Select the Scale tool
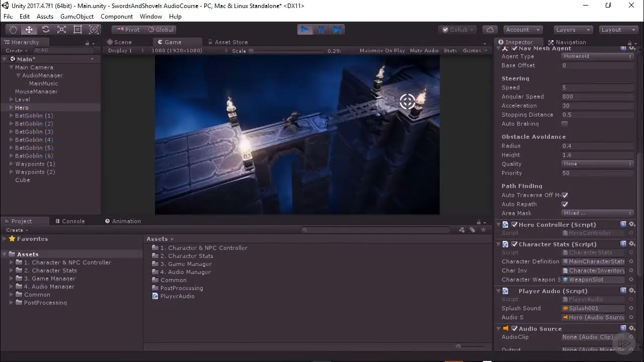The height and width of the screenshot is (362, 644). 61,30
